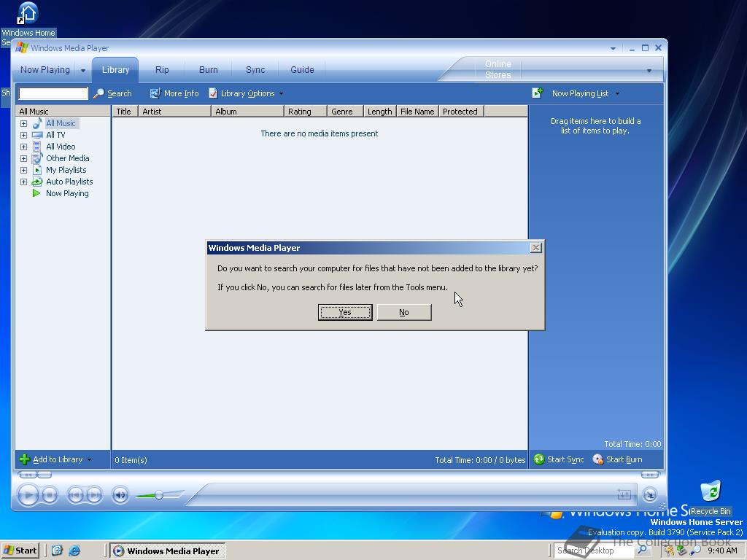Switch to the Sync tab
This screenshot has height=560, width=747.
click(x=255, y=69)
